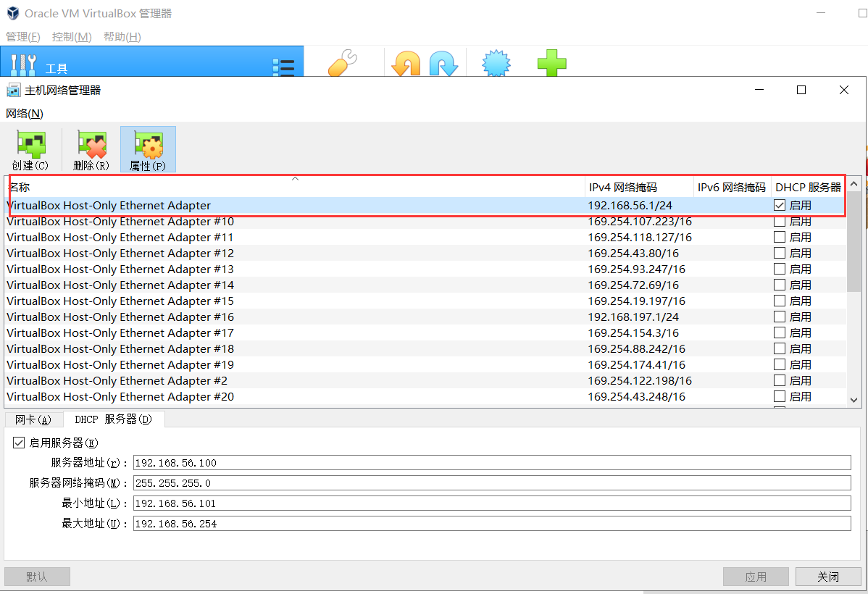Open the Tools list menu icon
The width and height of the screenshot is (868, 594).
point(283,67)
